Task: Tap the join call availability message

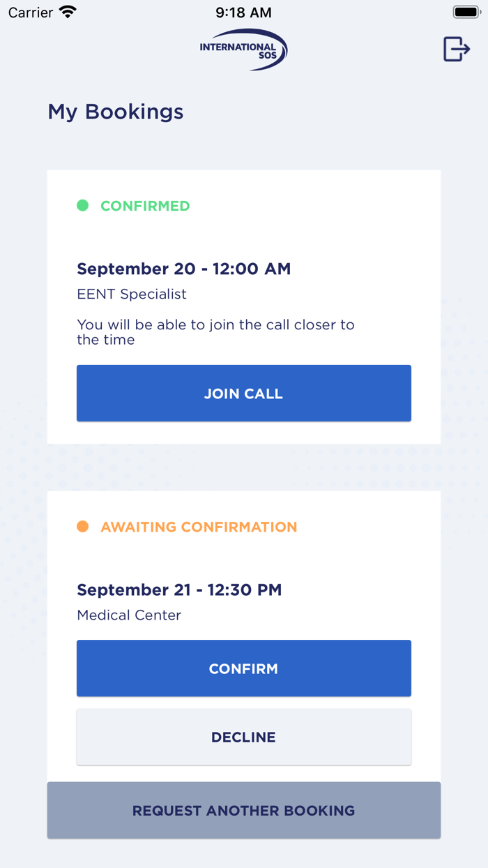Action: coord(215,332)
